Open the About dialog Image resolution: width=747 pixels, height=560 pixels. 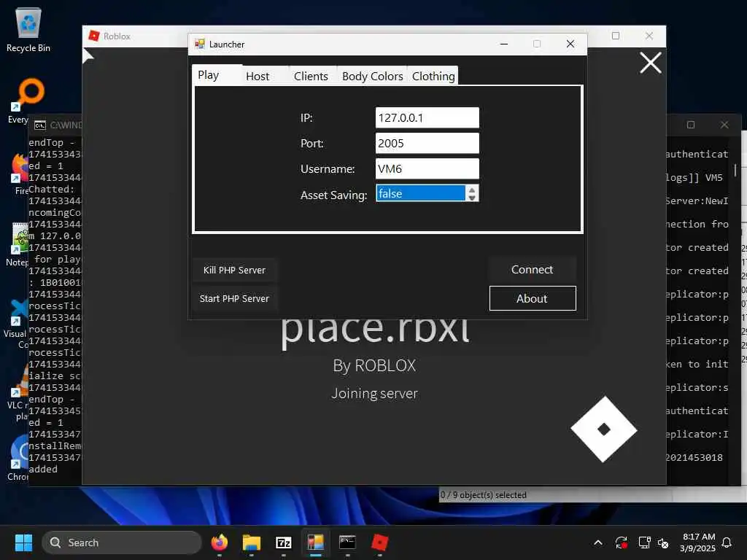point(532,298)
